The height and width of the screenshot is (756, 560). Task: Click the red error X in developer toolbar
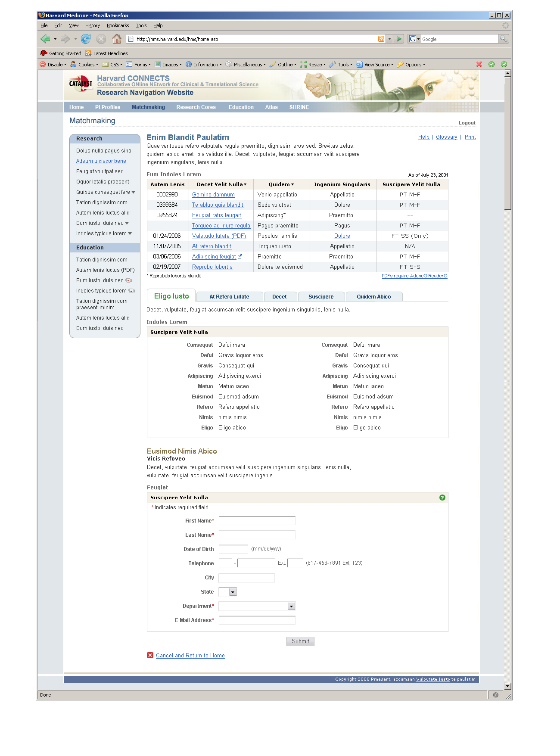pyautogui.click(x=479, y=64)
